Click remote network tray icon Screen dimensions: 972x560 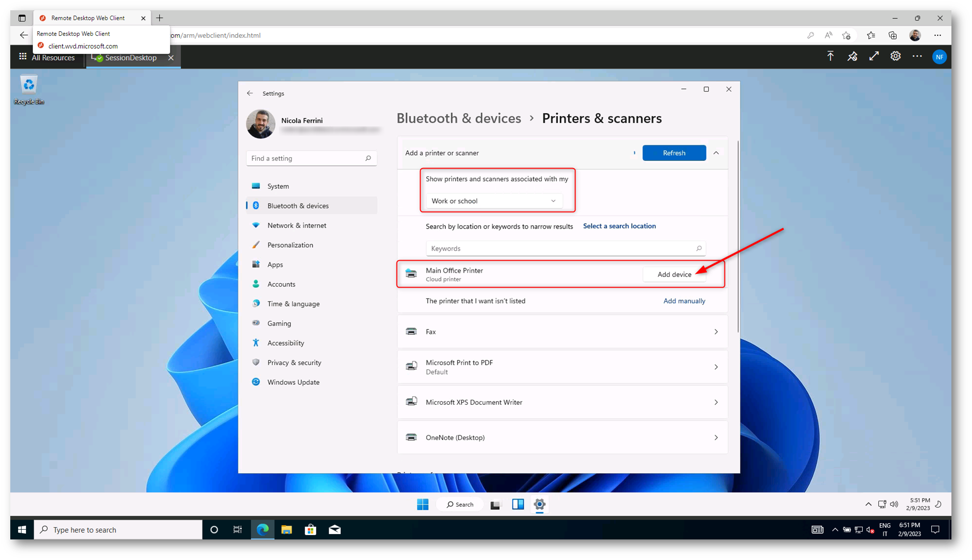click(x=882, y=504)
